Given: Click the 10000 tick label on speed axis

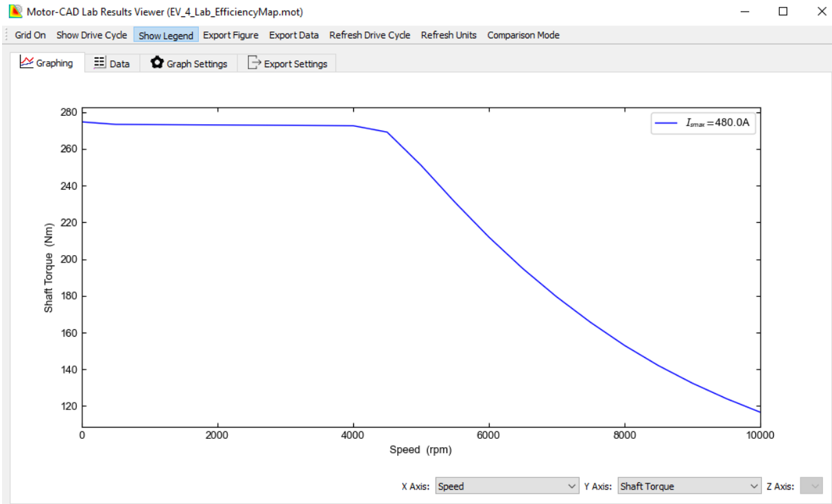Looking at the screenshot, I should pyautogui.click(x=759, y=435).
